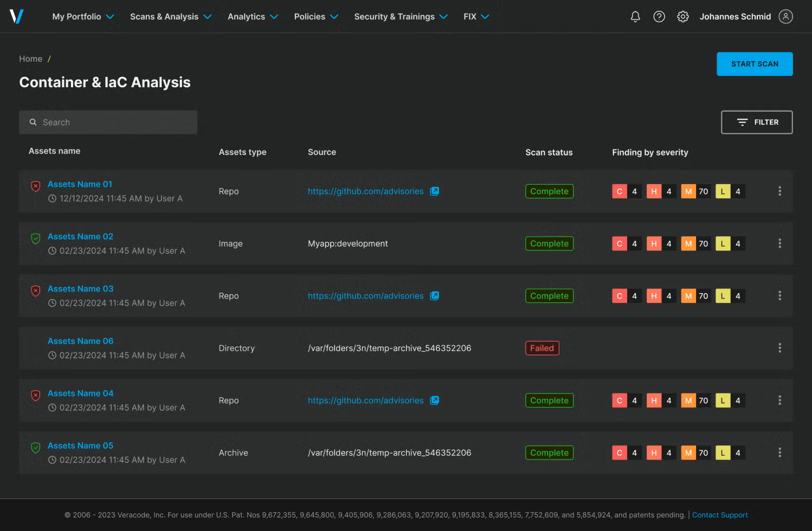Click the search magnifier icon in the search bar
The image size is (812, 531).
33,122
